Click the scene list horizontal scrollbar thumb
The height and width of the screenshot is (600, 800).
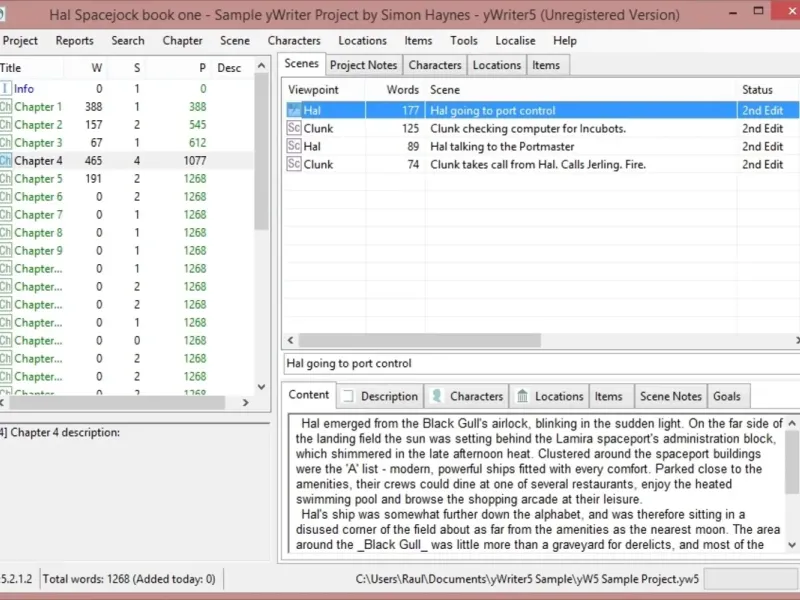(420, 340)
